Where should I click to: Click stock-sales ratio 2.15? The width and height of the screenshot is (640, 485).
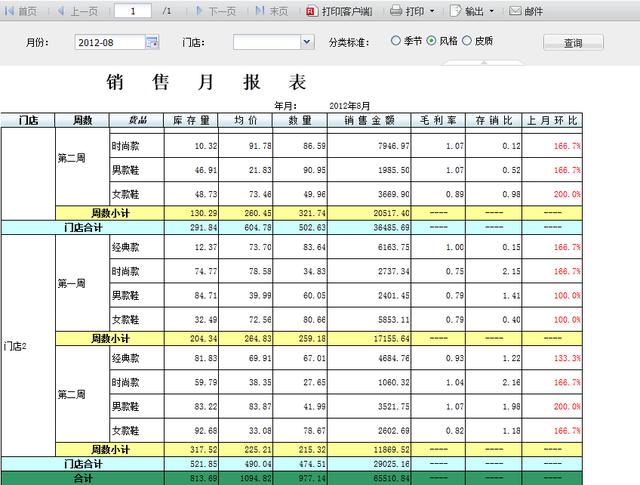511,271
